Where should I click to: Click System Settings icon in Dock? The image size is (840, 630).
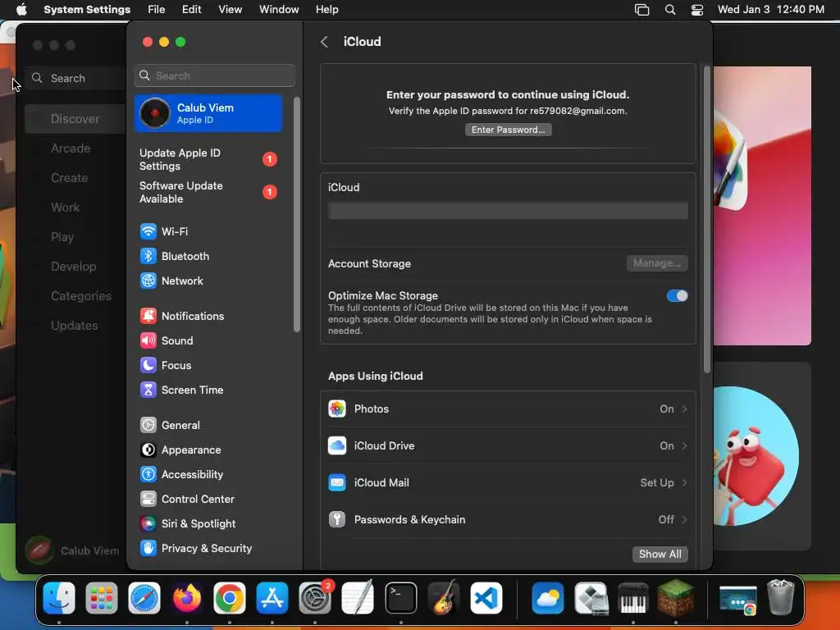pos(315,598)
